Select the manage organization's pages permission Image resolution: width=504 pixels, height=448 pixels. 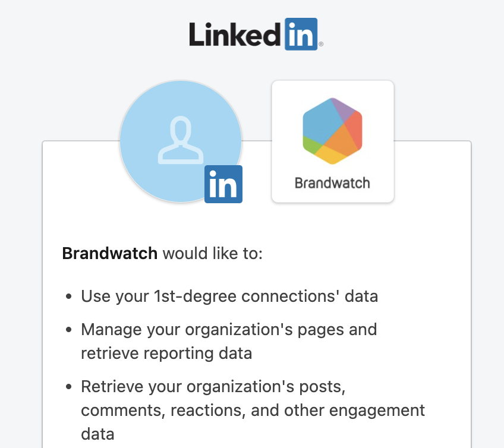click(x=229, y=341)
